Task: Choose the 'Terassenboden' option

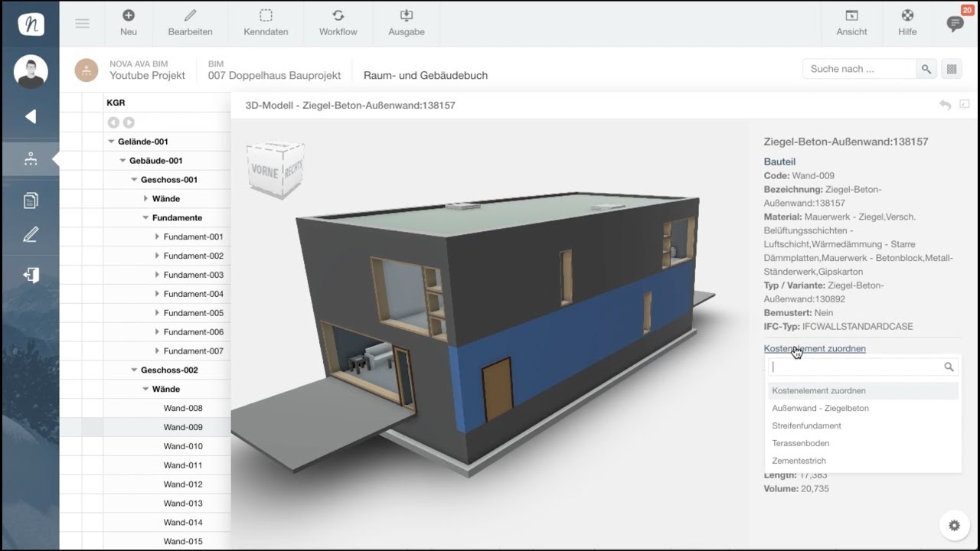Action: [x=863, y=443]
